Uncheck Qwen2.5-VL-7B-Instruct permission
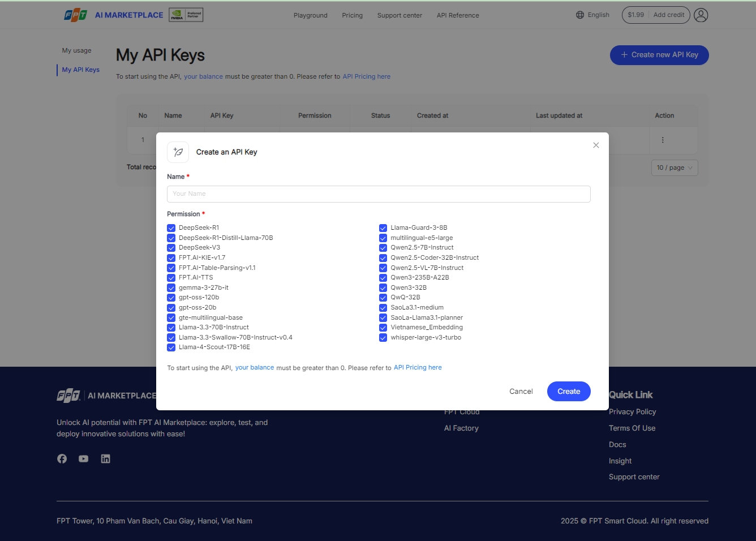 click(x=383, y=268)
